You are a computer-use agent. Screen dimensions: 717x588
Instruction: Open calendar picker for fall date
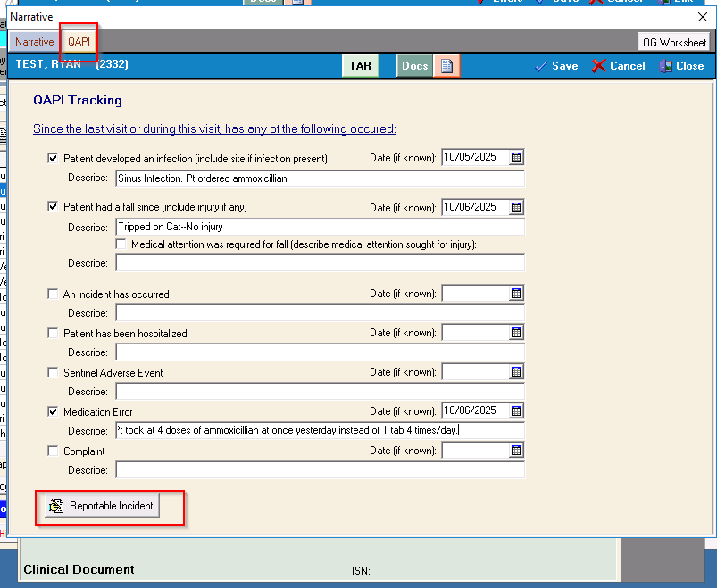(516, 207)
